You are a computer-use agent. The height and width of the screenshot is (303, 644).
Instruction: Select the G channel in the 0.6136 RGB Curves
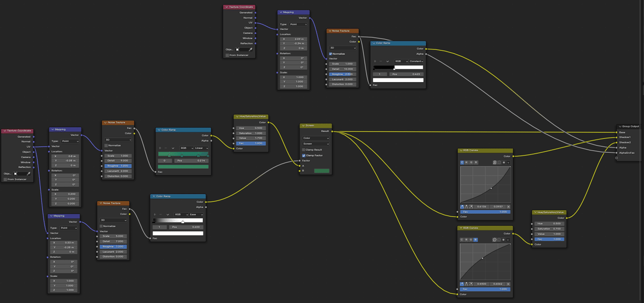[x=471, y=162]
